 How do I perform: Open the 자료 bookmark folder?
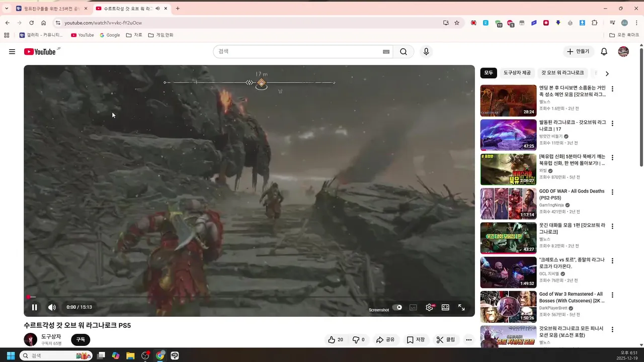click(134, 35)
